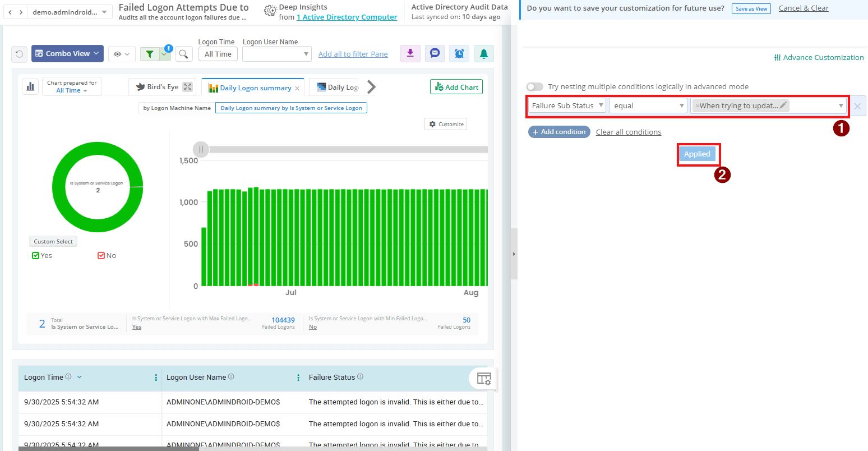Click the alarm scheduler icon
Viewport: 868px width, 451px height.
tap(459, 53)
